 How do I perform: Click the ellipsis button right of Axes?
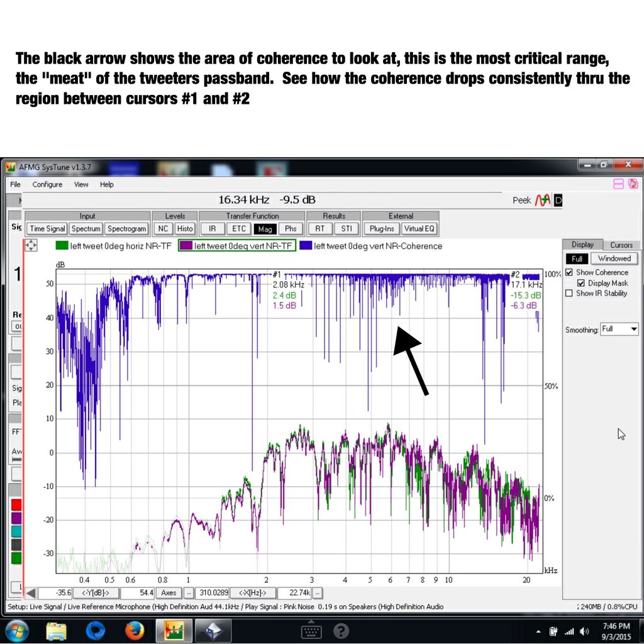tap(188, 592)
